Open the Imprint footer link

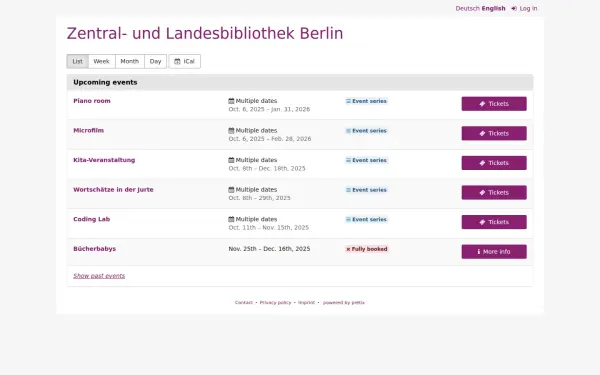(x=307, y=303)
